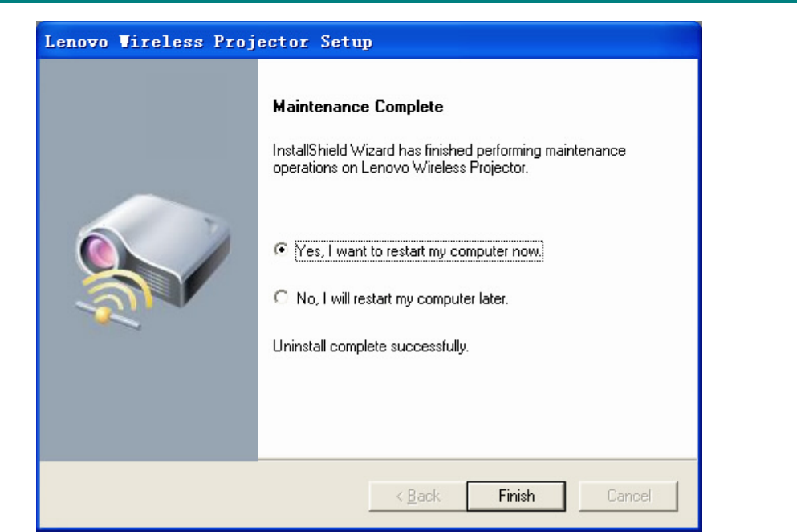Click the 'No, I will restart' label
Image resolution: width=797 pixels, height=532 pixels.
click(x=402, y=298)
